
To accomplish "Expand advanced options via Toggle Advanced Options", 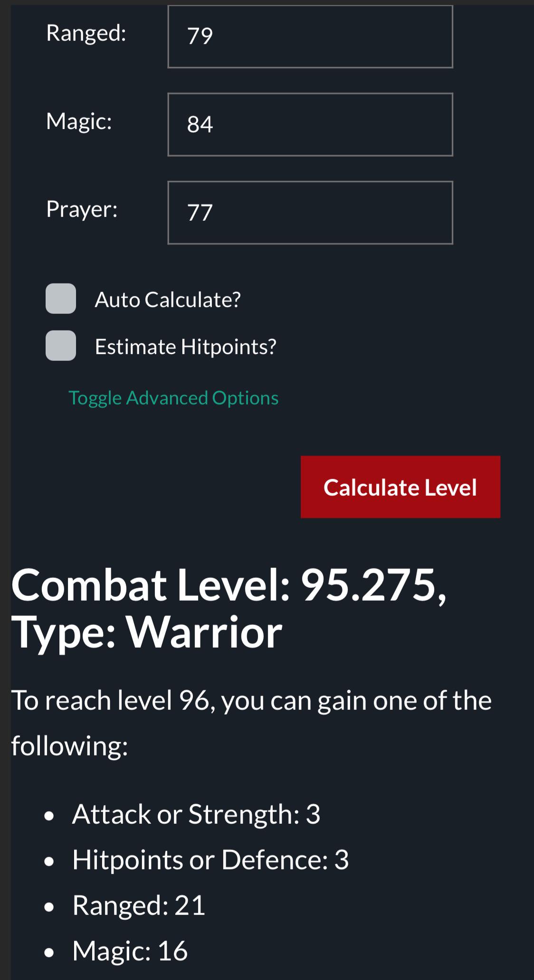I will tap(174, 398).
